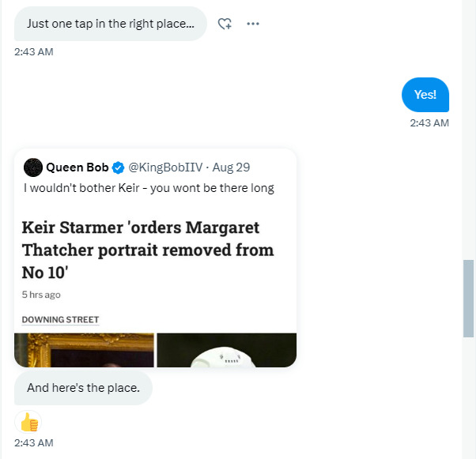Click Queen Bob's profile avatar
This screenshot has height=459, width=476.
tap(33, 167)
